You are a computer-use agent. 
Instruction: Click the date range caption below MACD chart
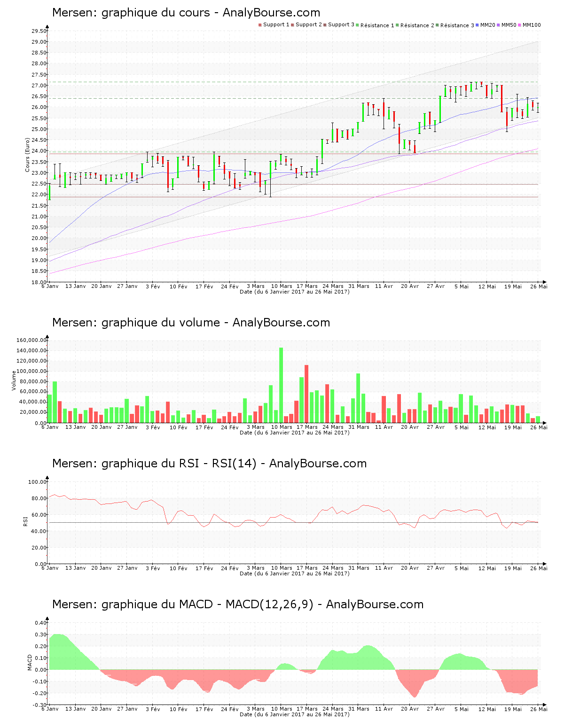tap(295, 714)
